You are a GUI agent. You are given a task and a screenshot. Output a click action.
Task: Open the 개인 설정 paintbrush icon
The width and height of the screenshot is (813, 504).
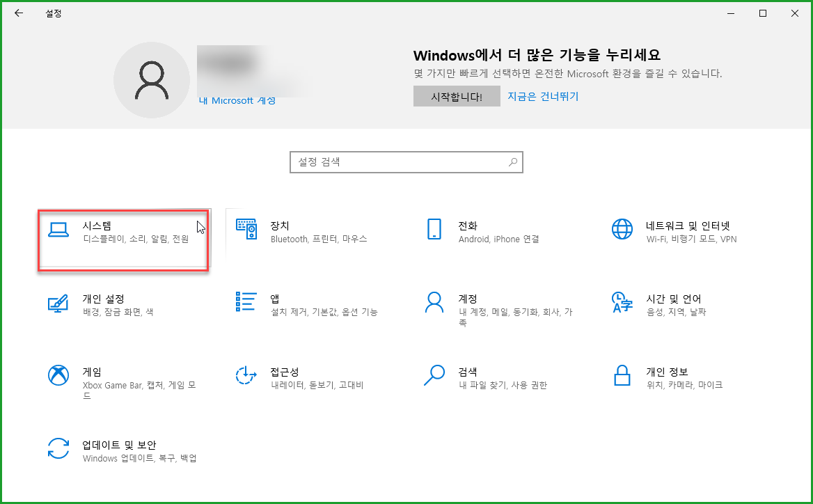pos(58,303)
